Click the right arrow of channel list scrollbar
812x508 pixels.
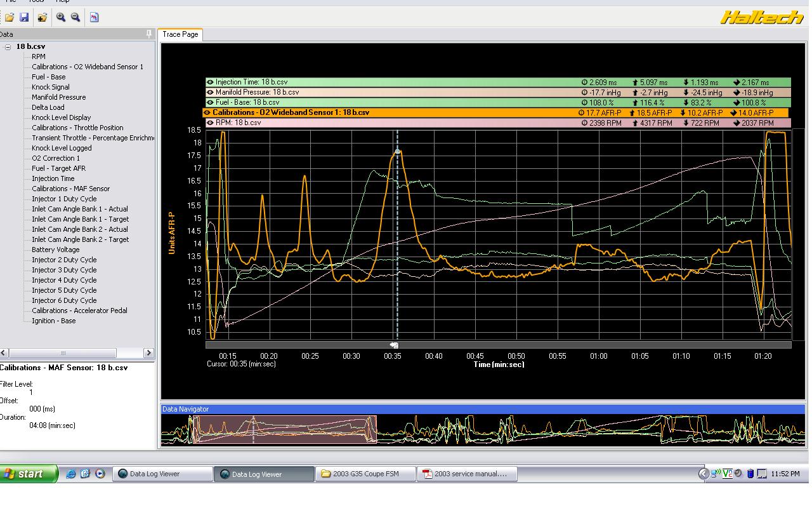click(x=148, y=352)
